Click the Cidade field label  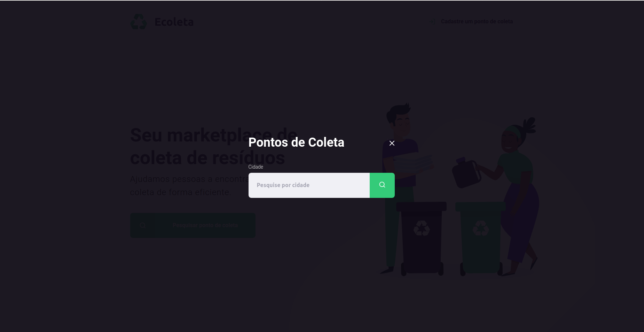(256, 167)
